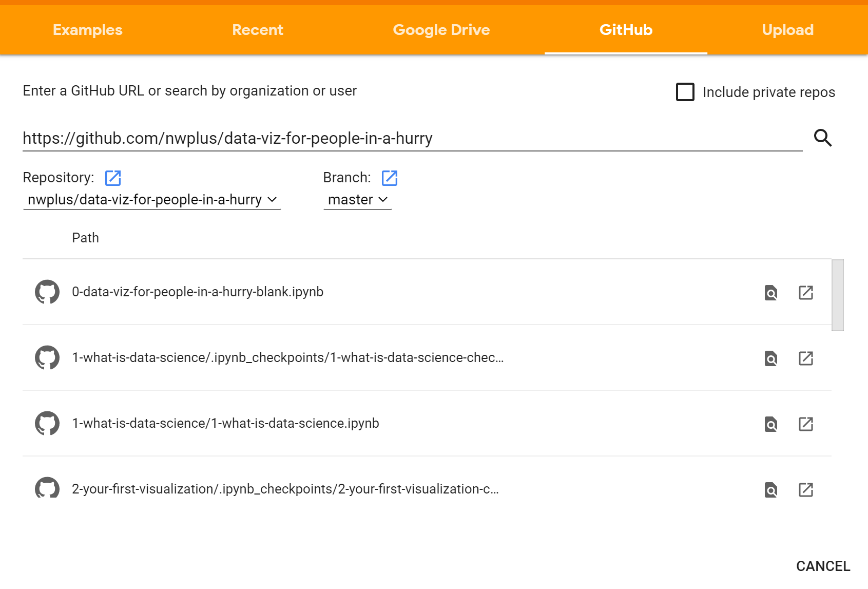Open 0-data-viz blank notebook in new tab

[x=806, y=293]
